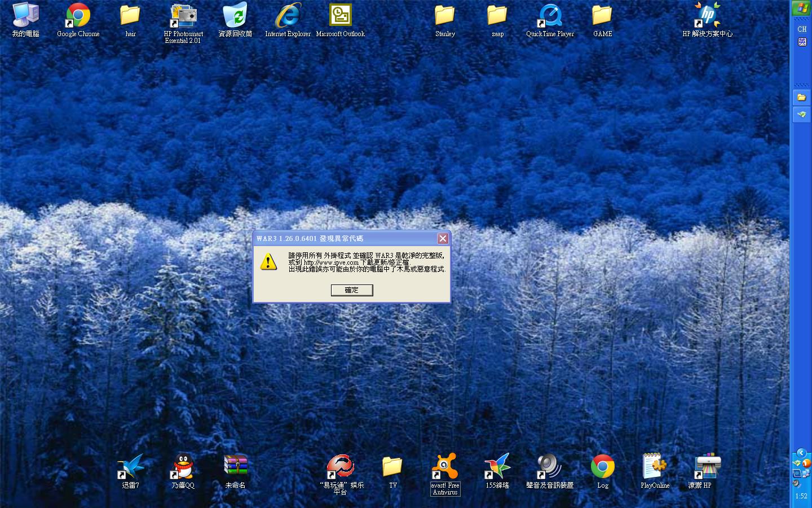
Task: Select the 我的電腦 desktop icon
Action: [26, 20]
